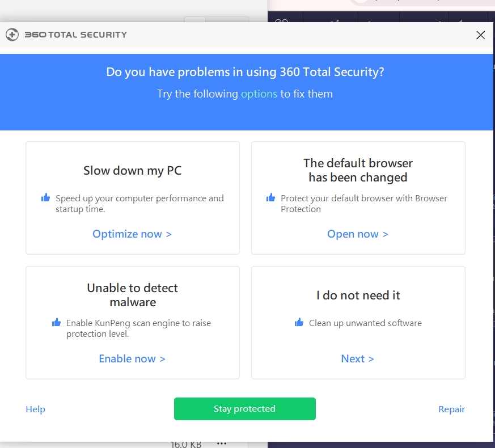Proceed with Next under I do not need it
This screenshot has height=448, width=495.
pyautogui.click(x=358, y=359)
